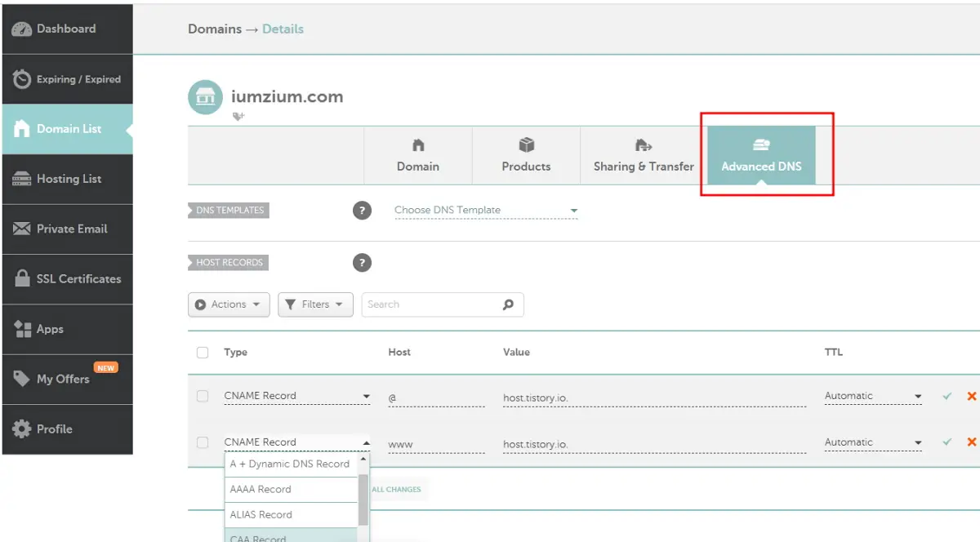Open the TTL dropdown on the first record

872,395
